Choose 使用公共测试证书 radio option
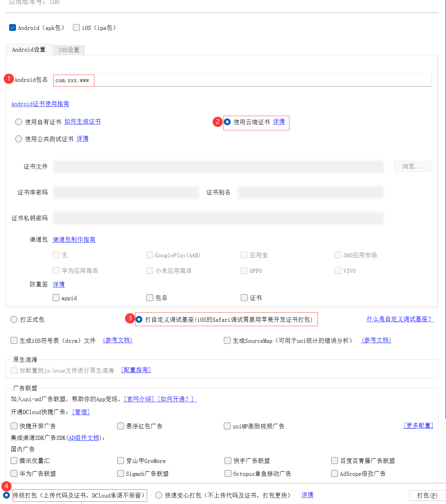Screen dimensions: 446x504 (19, 139)
